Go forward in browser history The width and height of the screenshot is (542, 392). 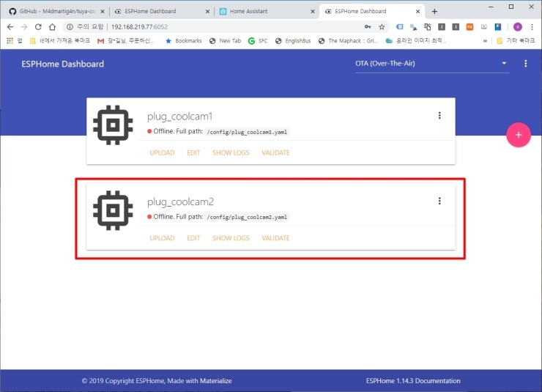point(24,26)
